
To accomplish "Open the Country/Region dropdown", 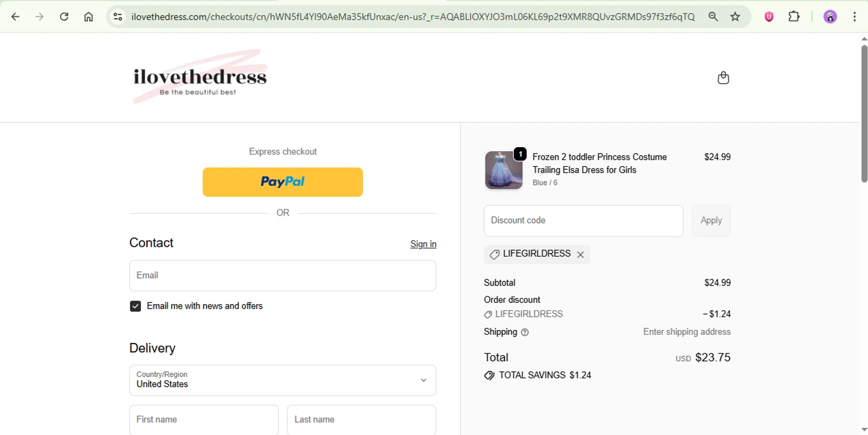I will [x=282, y=381].
